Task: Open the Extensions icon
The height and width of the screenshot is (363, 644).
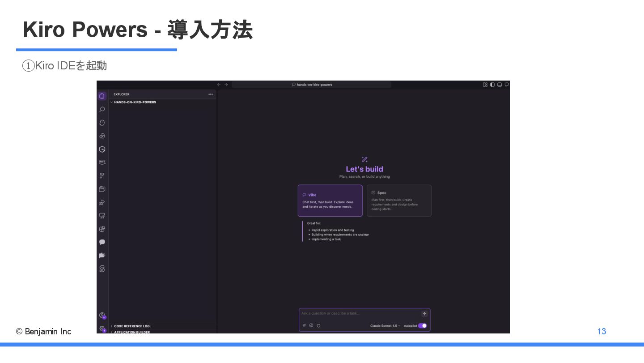Action: [102, 229]
